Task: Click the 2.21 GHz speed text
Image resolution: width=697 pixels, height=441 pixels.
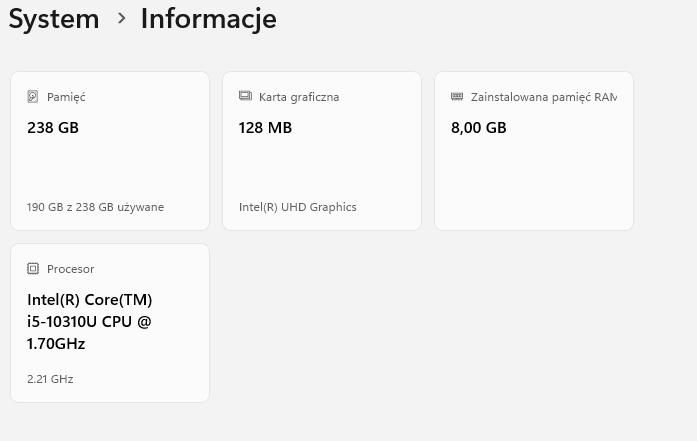Action: pyautogui.click(x=50, y=379)
